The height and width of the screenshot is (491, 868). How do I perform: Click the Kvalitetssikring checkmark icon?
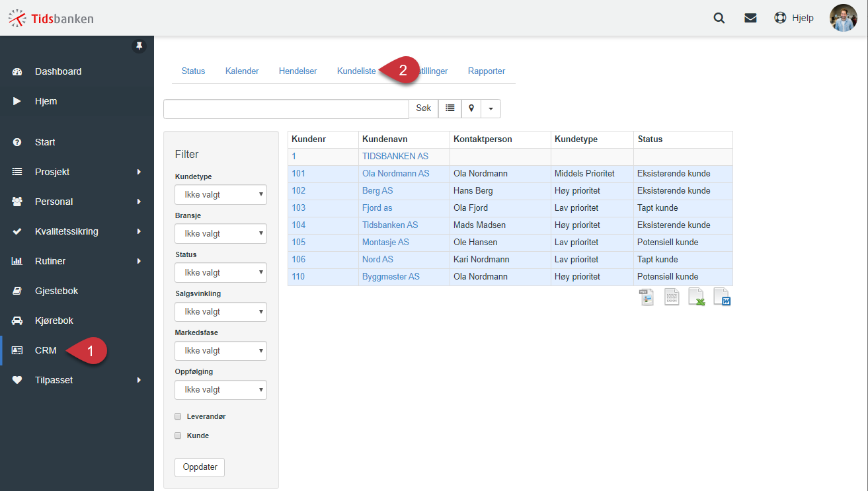[18, 231]
